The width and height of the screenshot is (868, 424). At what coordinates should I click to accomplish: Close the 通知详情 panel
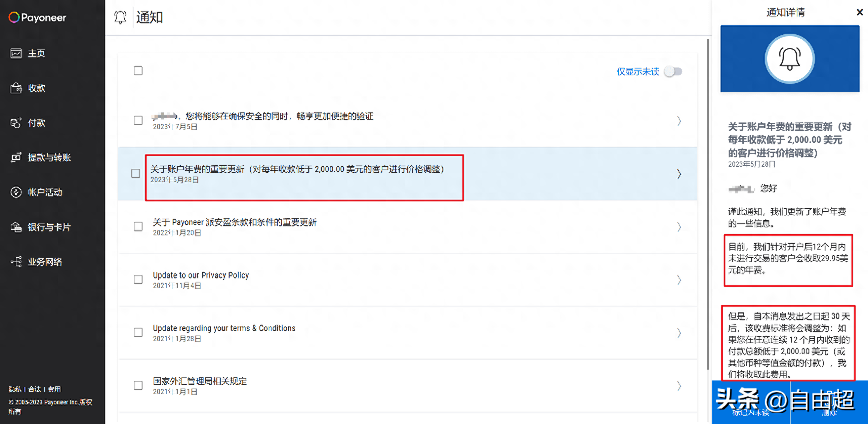point(860,12)
